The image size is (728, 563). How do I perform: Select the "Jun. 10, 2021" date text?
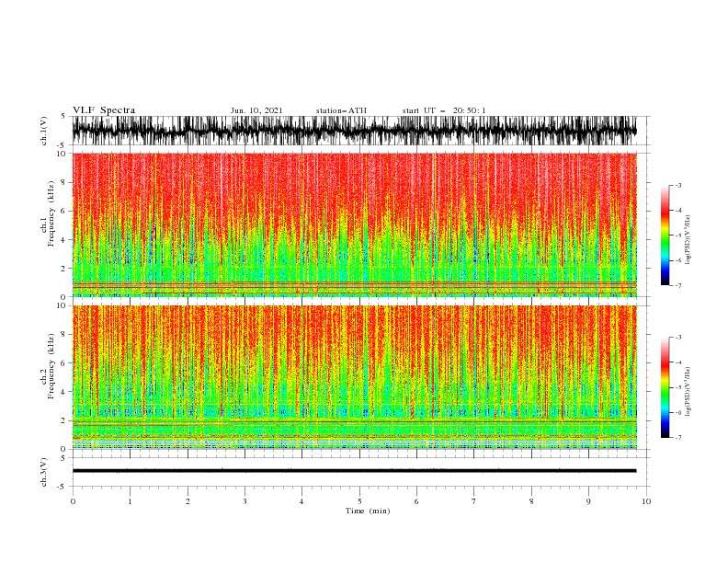pyautogui.click(x=256, y=110)
